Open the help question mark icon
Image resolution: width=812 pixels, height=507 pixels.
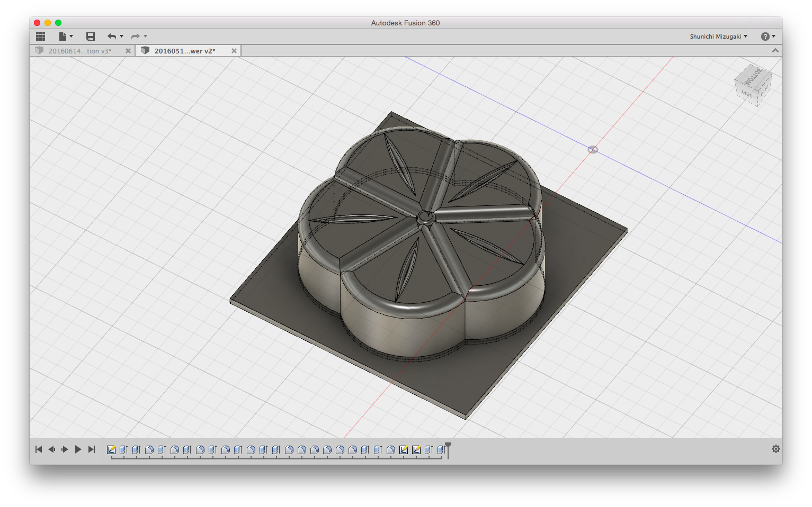(765, 37)
